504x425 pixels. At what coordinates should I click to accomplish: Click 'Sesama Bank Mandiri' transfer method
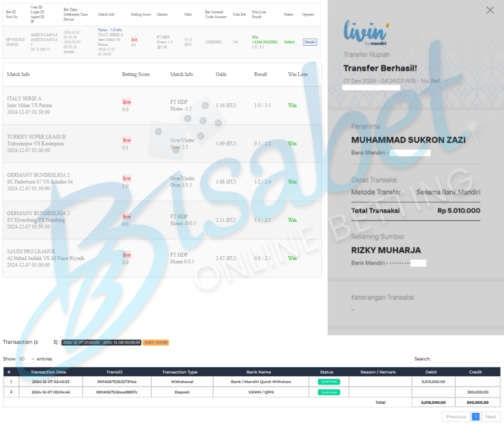pyautogui.click(x=448, y=192)
